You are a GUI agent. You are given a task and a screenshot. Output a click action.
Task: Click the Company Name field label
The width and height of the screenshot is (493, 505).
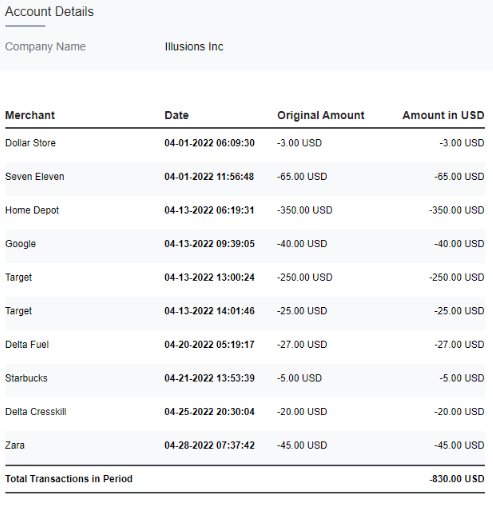point(45,47)
